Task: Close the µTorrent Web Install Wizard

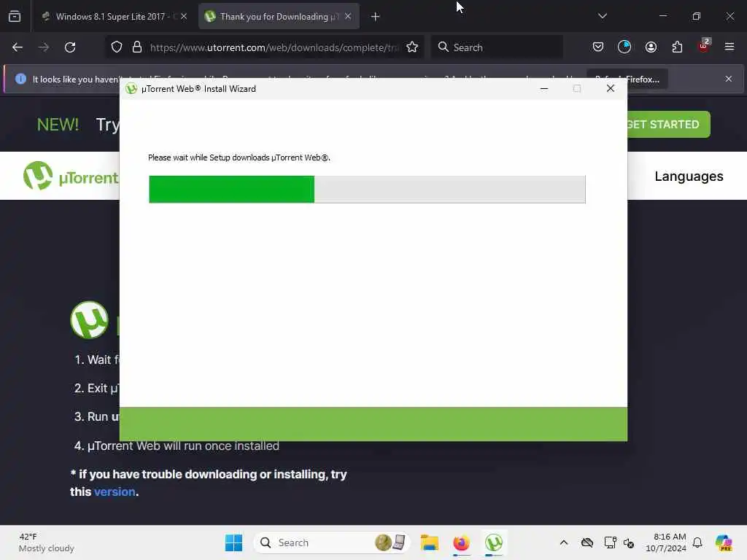Action: [611, 88]
